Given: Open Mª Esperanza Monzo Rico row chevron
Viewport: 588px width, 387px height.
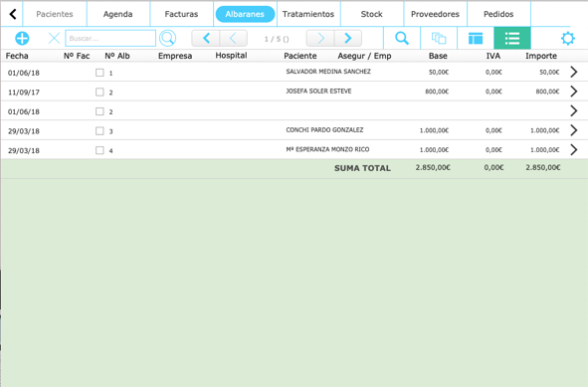Looking at the screenshot, I should click(x=574, y=149).
